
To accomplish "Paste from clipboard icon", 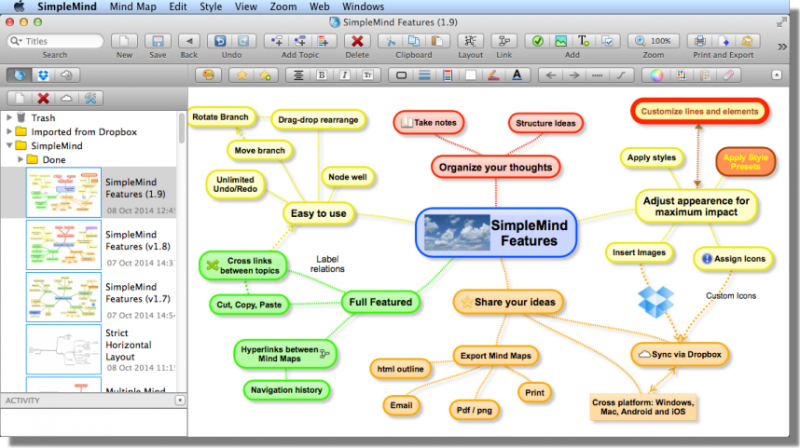I will point(437,41).
